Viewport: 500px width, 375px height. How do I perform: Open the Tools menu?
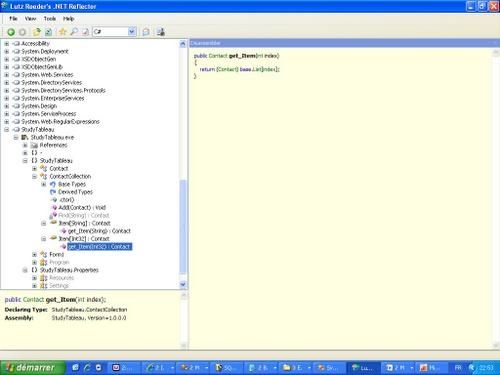(50, 19)
